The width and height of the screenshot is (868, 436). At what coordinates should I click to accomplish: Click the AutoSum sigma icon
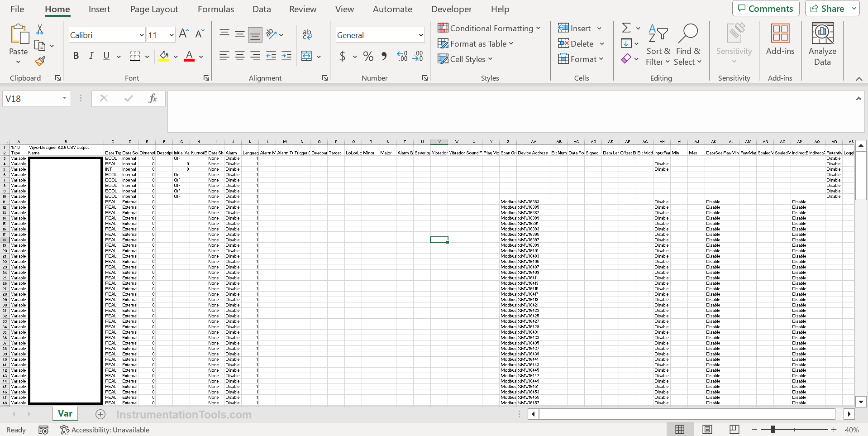click(x=626, y=28)
